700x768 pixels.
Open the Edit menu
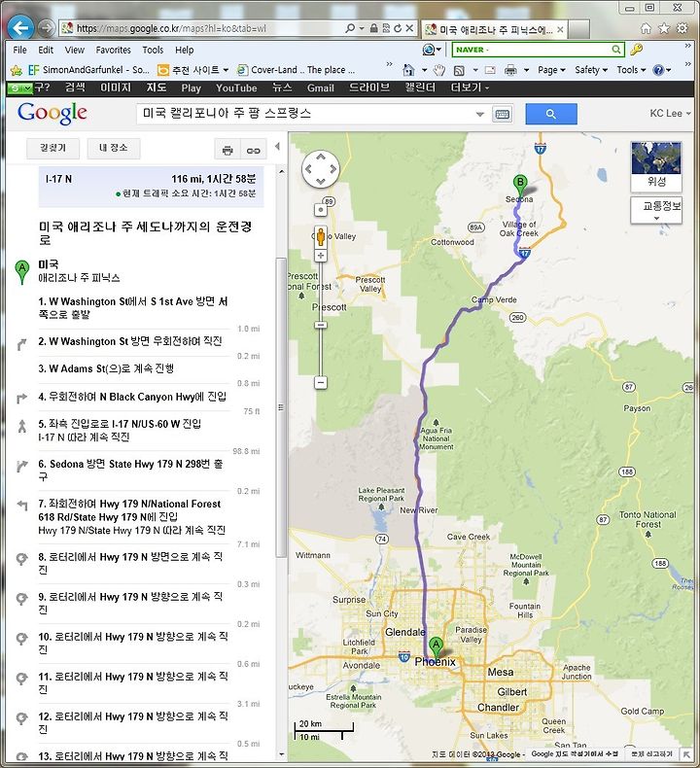46,50
